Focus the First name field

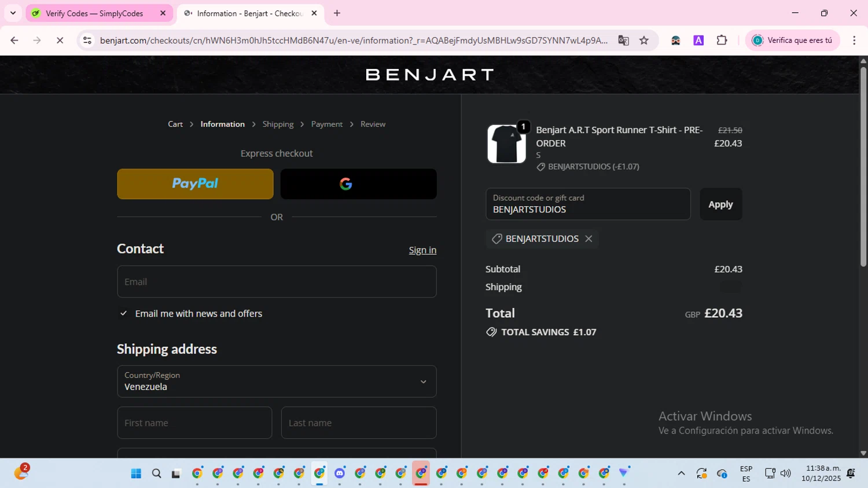tap(194, 423)
